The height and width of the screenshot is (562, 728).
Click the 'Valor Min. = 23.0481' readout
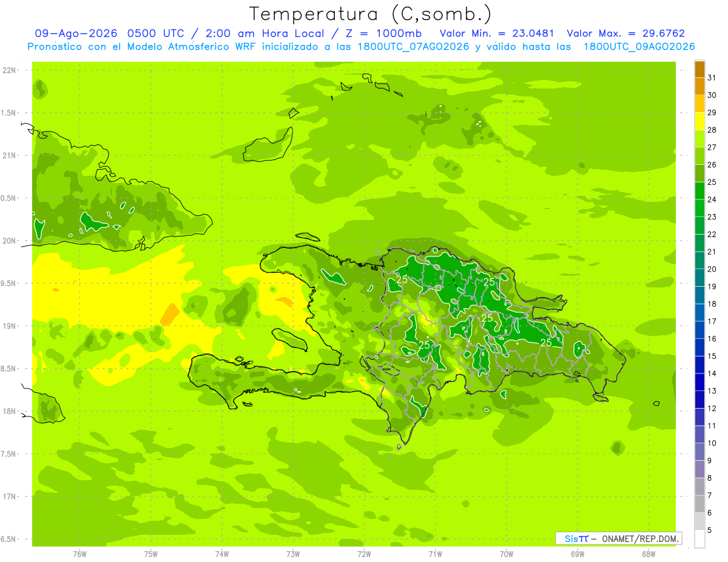[497, 33]
